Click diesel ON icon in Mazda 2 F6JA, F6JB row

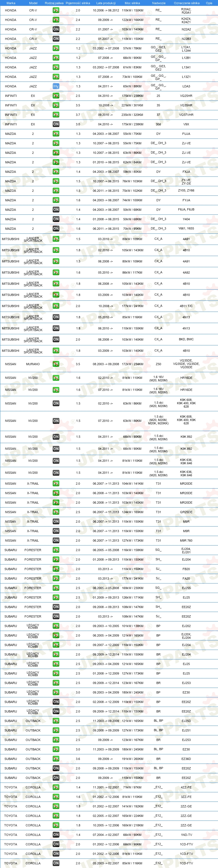[56, 210]
